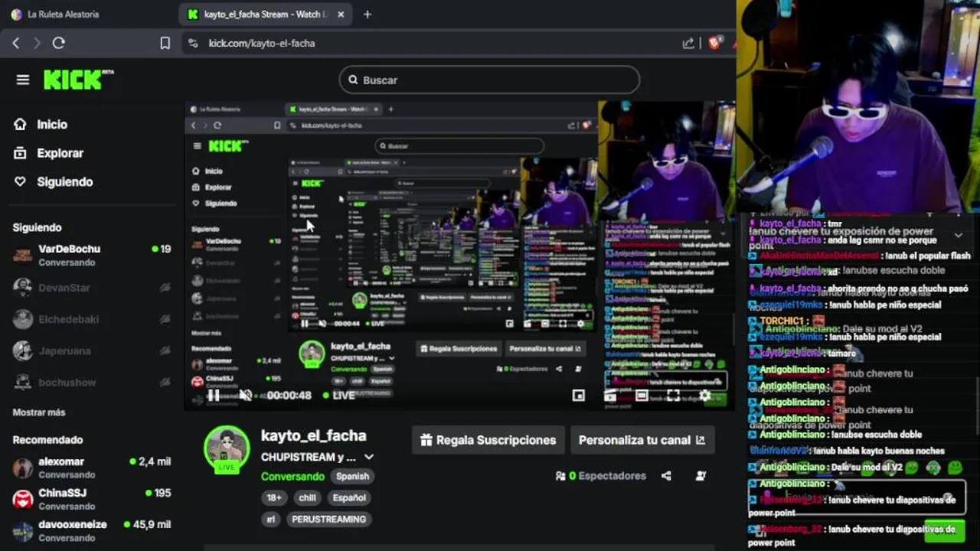Image resolution: width=980 pixels, height=551 pixels.
Task: Click the Recomendado section heading
Action: (x=47, y=440)
